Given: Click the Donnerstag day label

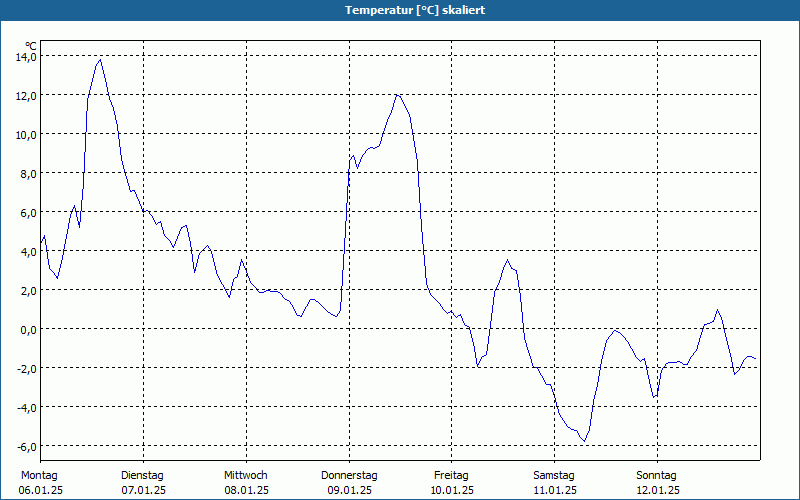Looking at the screenshot, I should pyautogui.click(x=349, y=476).
